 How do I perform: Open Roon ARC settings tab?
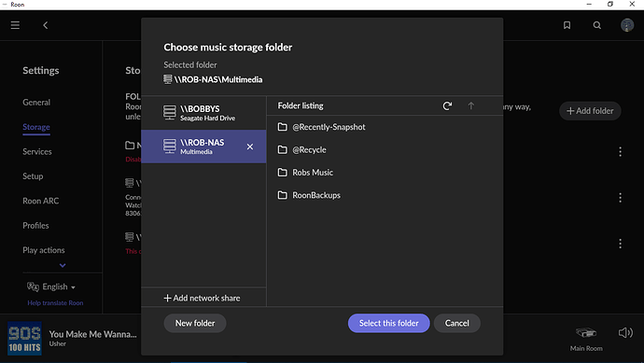[41, 201]
